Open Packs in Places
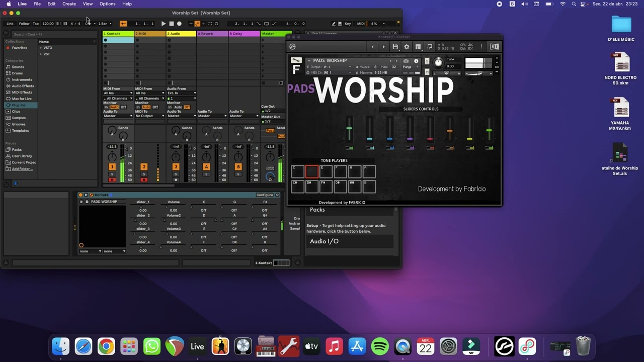Screen dimensions: 644x362 pos(17,150)
